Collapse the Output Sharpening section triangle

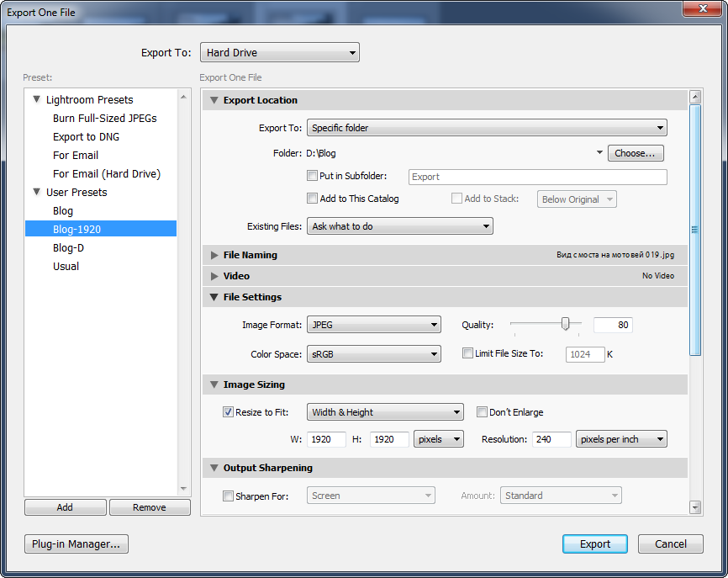(x=214, y=468)
